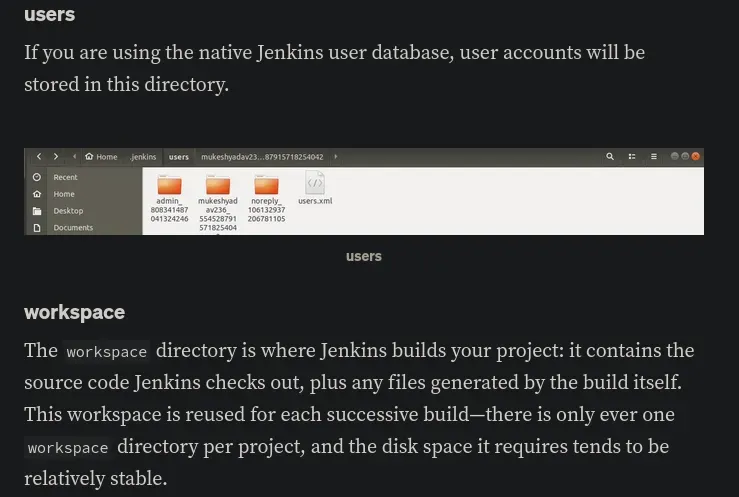Select the users breadcrumb segment
The width and height of the screenshot is (739, 497).
179,157
